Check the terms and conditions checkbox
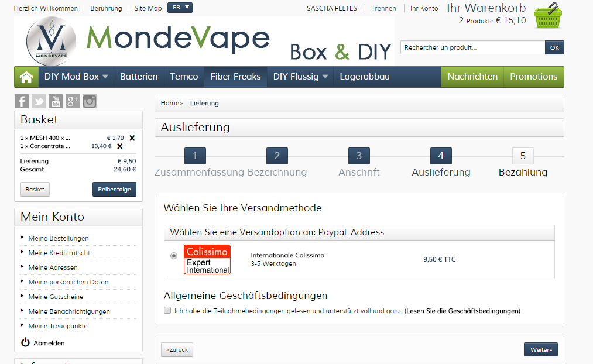Screen dimensions: 593x364 167,310
